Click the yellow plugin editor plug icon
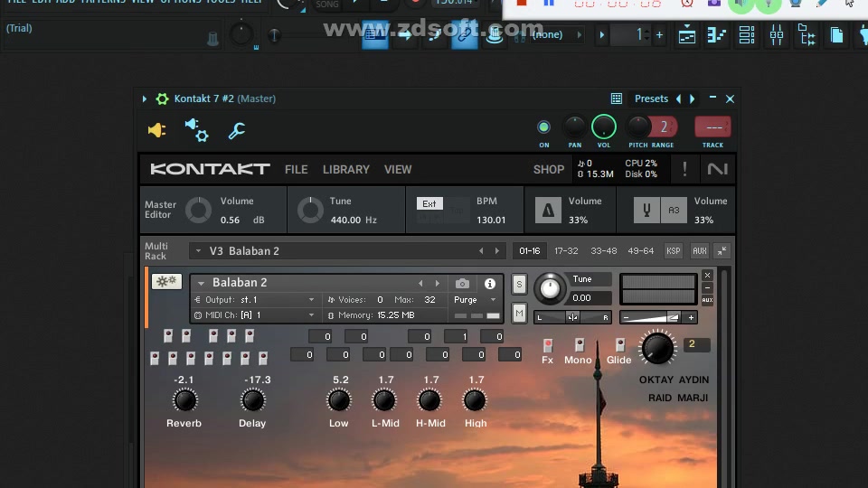The image size is (868, 488). click(x=156, y=130)
